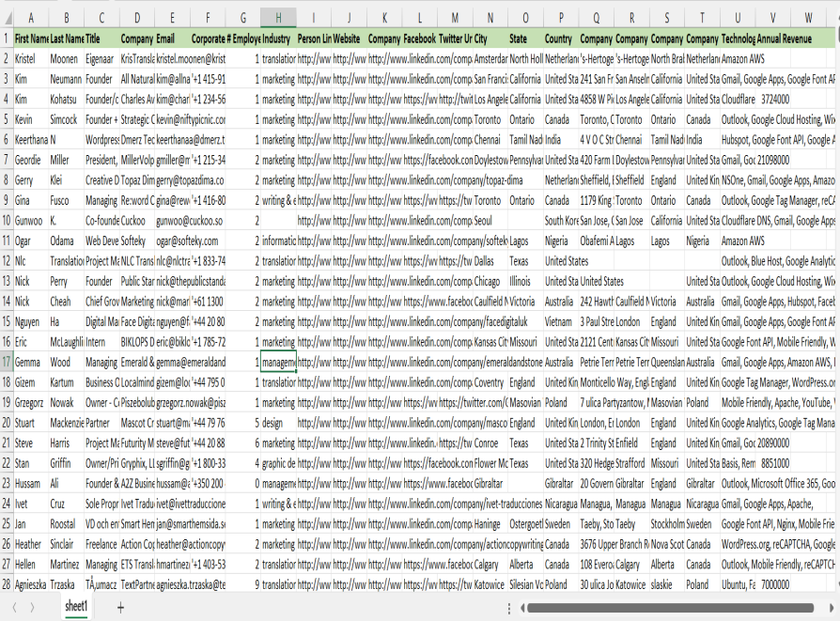This screenshot has width=840, height=621.
Task: Select the 'Cuckoo' company cell
Action: 137,220
